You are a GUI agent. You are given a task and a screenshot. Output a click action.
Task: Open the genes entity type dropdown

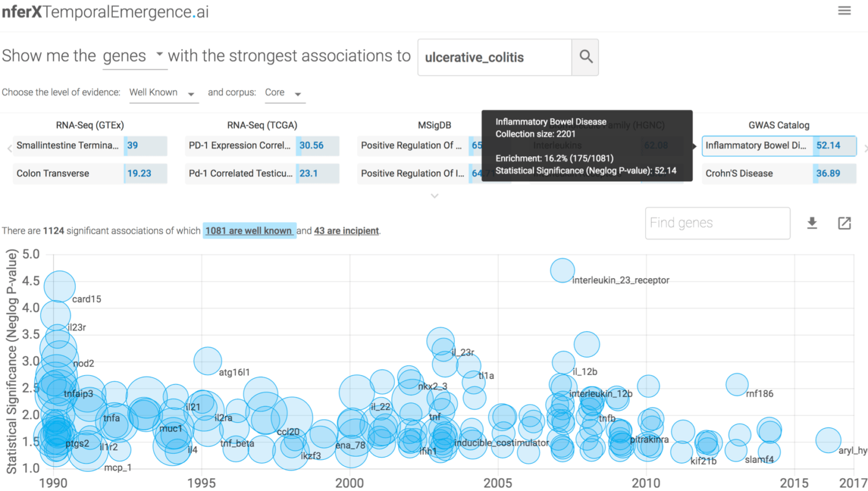pos(134,56)
